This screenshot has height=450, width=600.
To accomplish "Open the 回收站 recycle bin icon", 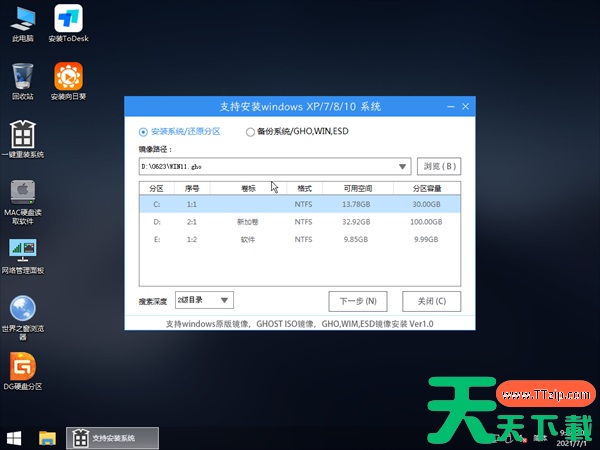I will click(x=23, y=82).
